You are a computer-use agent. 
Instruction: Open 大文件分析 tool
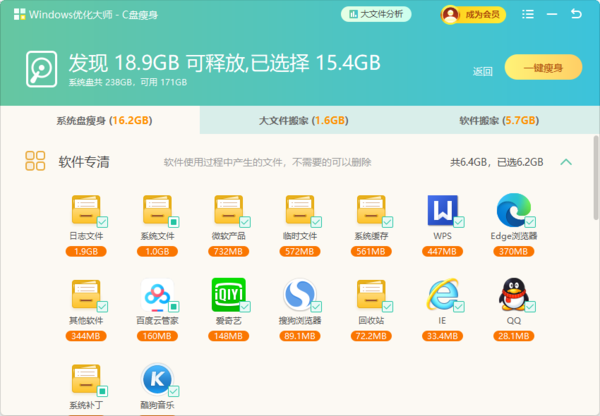(x=376, y=14)
